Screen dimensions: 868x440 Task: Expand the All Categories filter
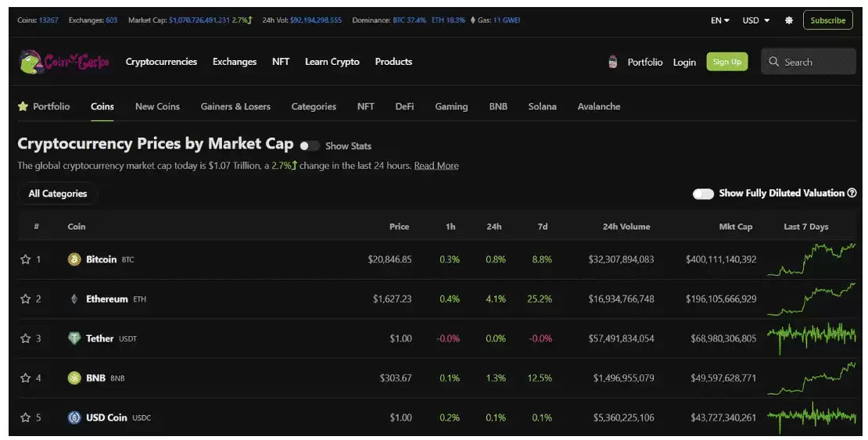pyautogui.click(x=58, y=194)
